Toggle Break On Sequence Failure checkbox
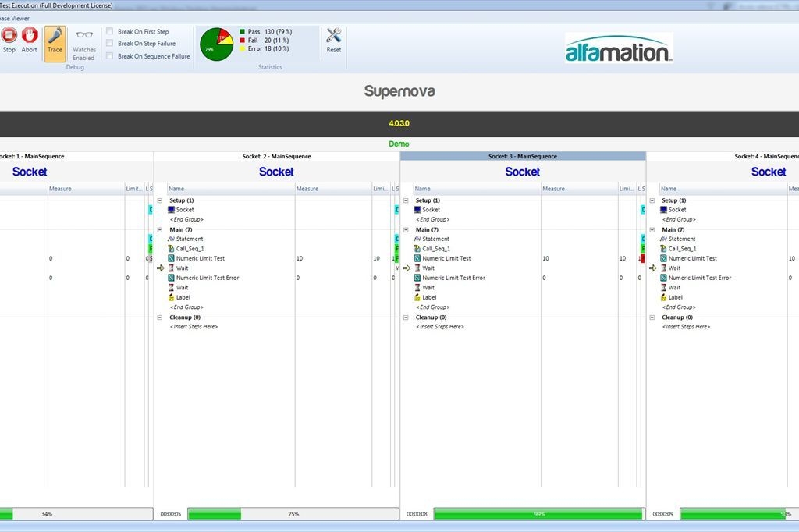799x532 pixels. 110,56
